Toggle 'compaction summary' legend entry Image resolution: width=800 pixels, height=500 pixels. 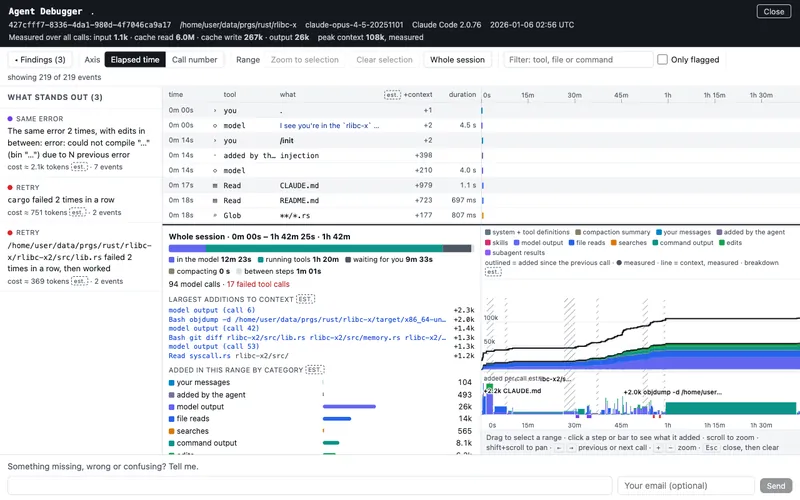point(613,232)
